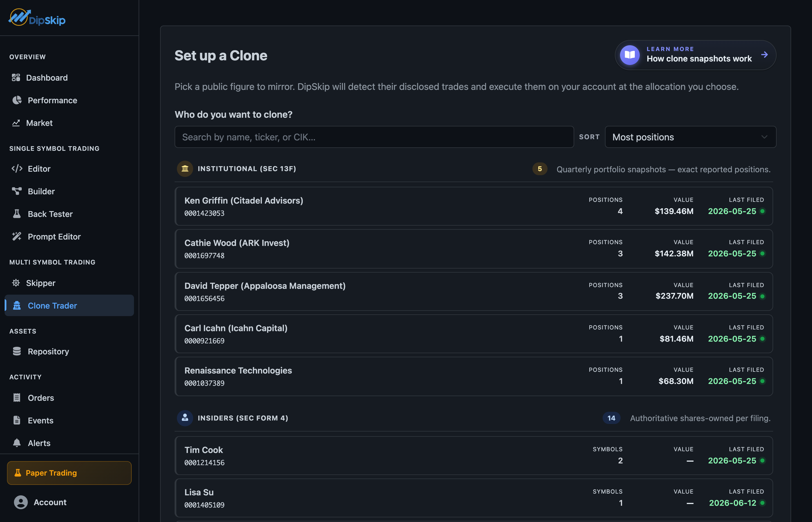The width and height of the screenshot is (812, 522).
Task: Select Tim Cook insider row
Action: (x=474, y=456)
